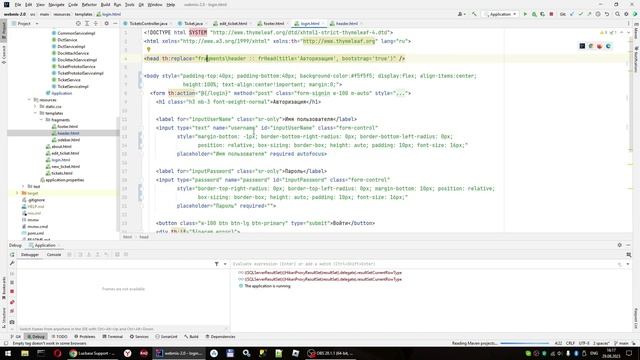This screenshot has height=360, width=640.
Task: Open Application run configuration dropdown
Action: (x=500, y=14)
